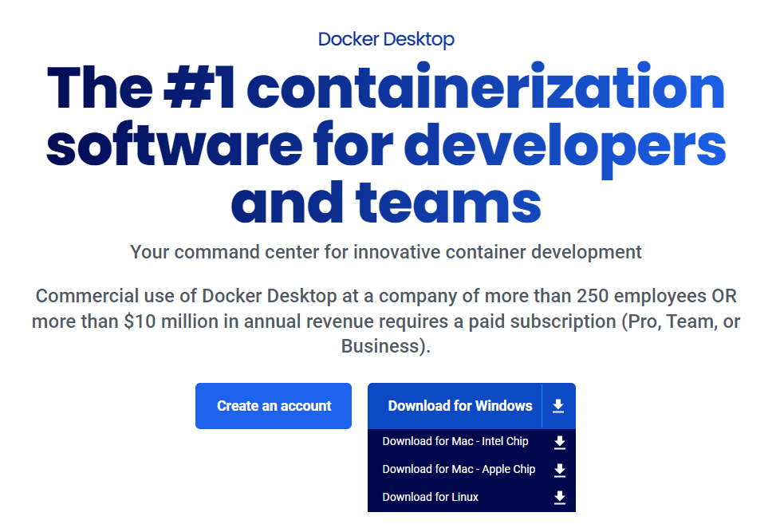Click download icon on Linux row
The width and height of the screenshot is (776, 532).
560,498
